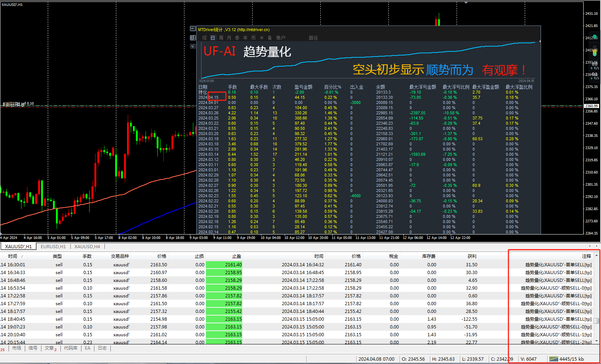Sort history by the 手数 lots column header
The width and height of the screenshot is (601, 364).
(x=87, y=256)
